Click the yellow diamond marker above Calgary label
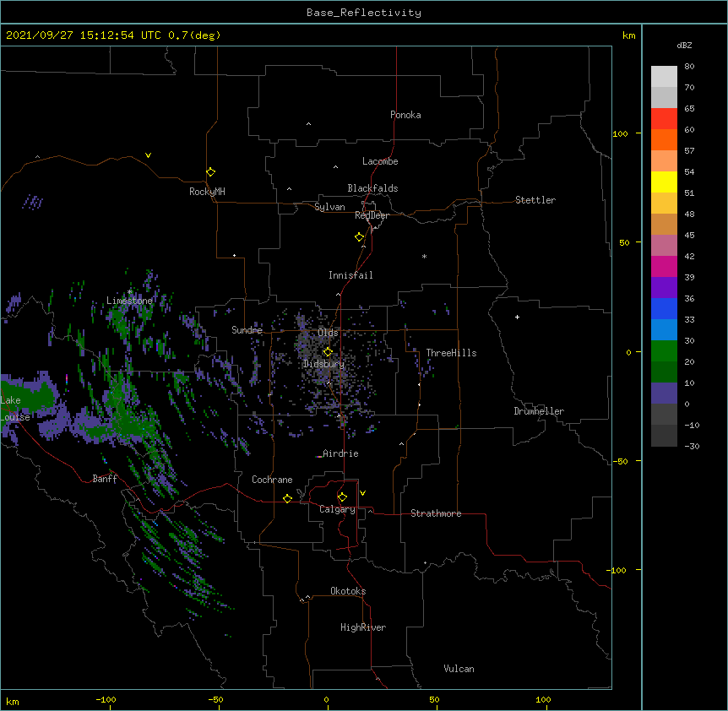The width and height of the screenshot is (728, 711). (x=342, y=497)
